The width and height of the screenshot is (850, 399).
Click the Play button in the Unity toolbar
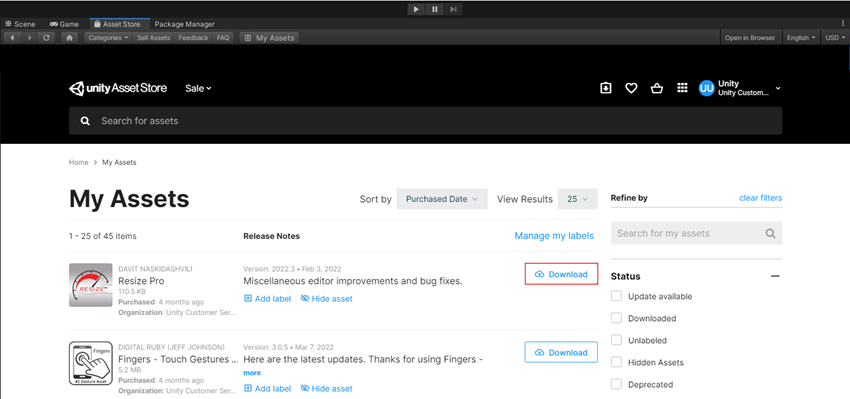click(x=416, y=9)
